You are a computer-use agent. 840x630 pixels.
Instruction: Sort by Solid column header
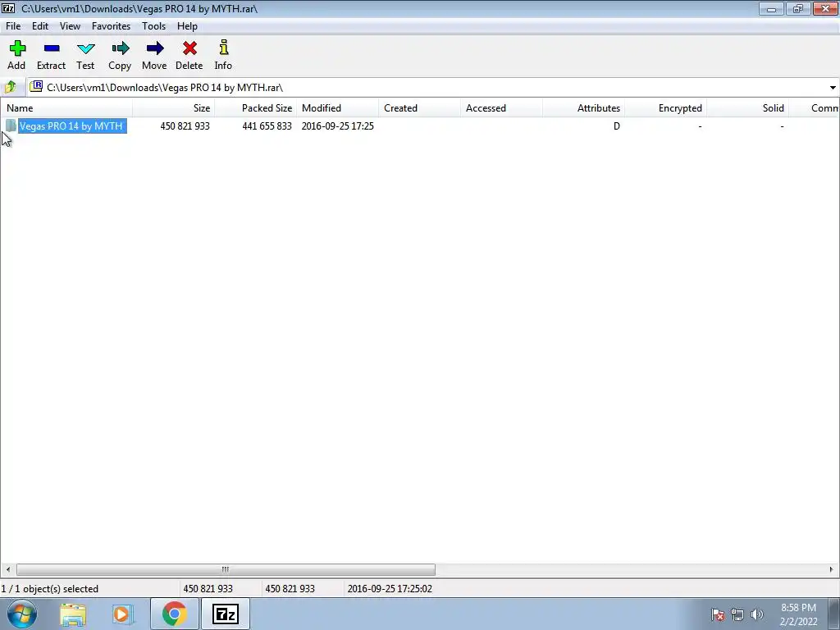[x=747, y=107]
